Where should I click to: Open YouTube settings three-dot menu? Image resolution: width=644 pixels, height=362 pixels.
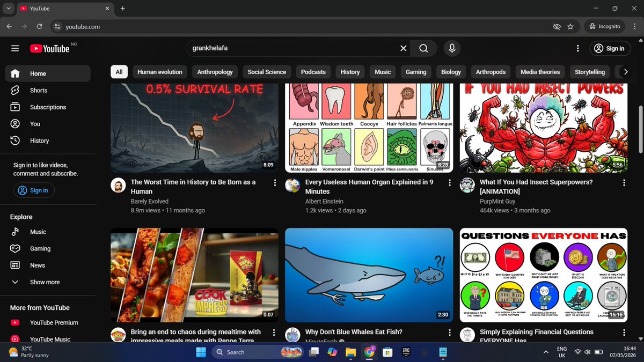point(578,48)
